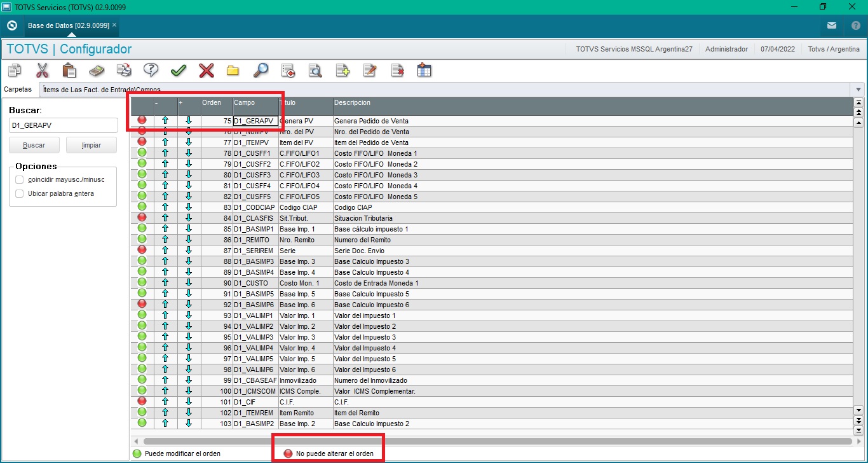The width and height of the screenshot is (868, 463).
Task: Click down arrow on D1_CUSTO row
Action: click(x=189, y=283)
